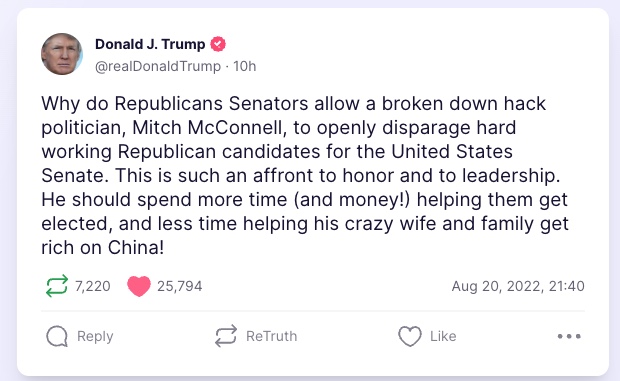Click the ReTruth text label
620x381 pixels.
pyautogui.click(x=271, y=336)
